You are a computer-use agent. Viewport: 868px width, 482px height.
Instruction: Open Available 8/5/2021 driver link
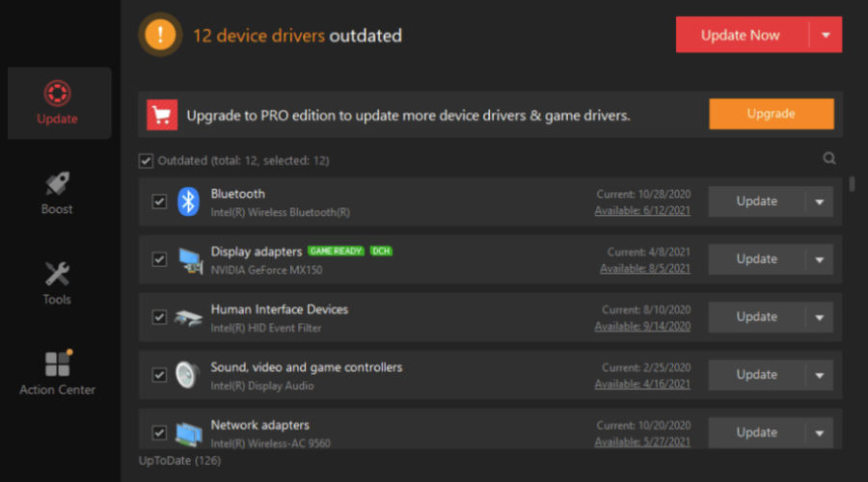(x=645, y=268)
